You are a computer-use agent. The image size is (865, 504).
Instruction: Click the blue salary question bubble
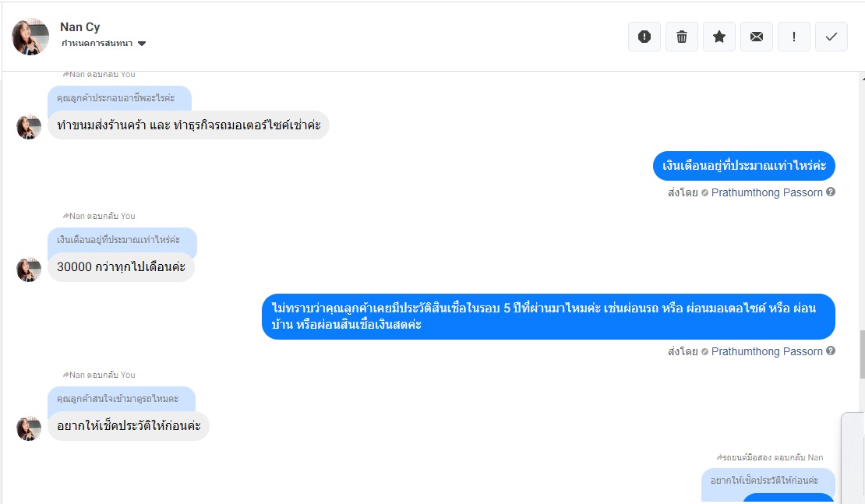[x=743, y=166]
